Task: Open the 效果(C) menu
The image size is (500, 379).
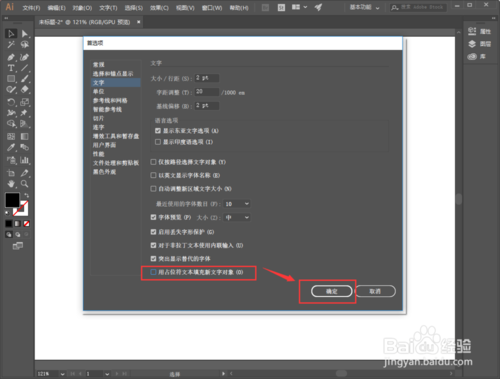Action: [x=159, y=8]
